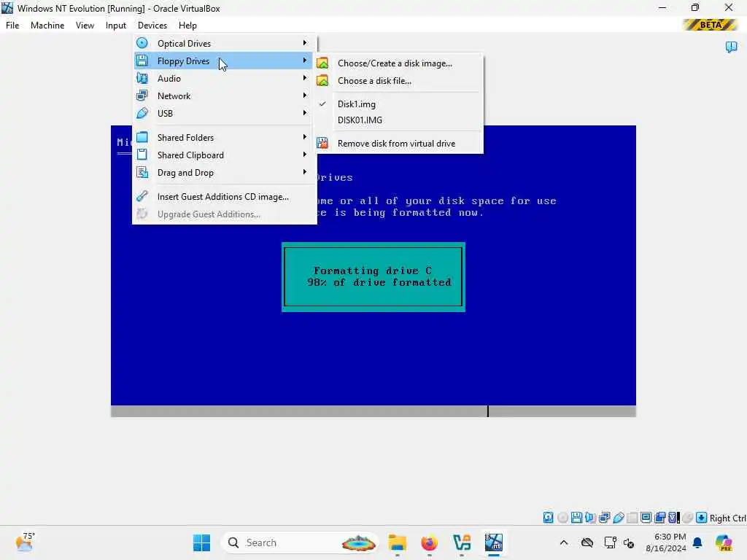Click the Drag and Drop icon

pos(142,172)
